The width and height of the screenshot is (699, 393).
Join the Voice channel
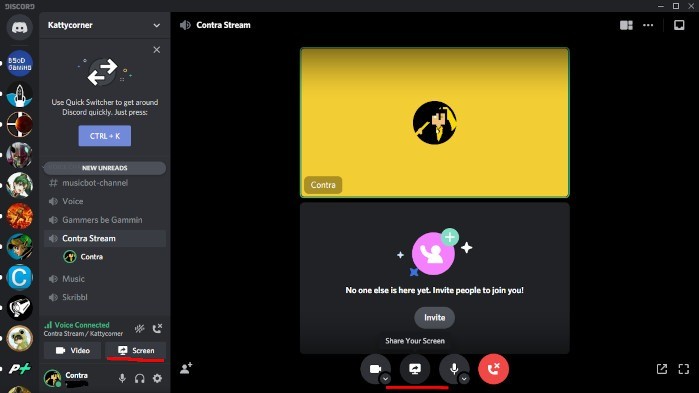pyautogui.click(x=105, y=201)
